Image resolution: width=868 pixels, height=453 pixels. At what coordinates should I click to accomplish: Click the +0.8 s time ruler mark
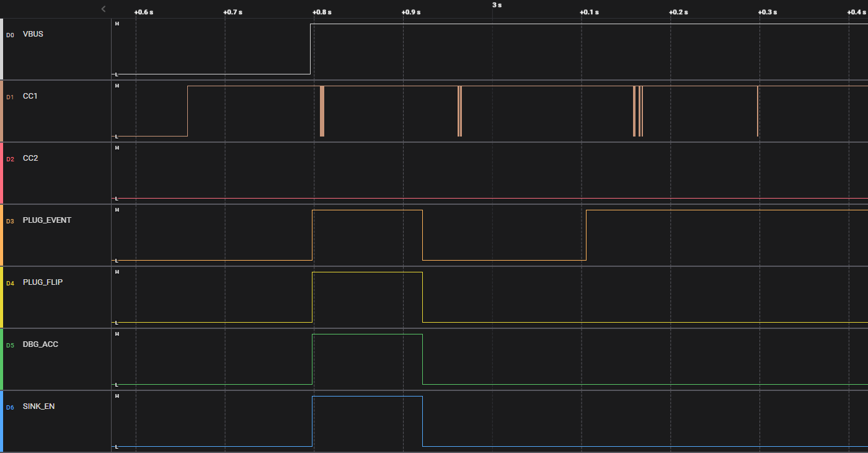click(322, 12)
